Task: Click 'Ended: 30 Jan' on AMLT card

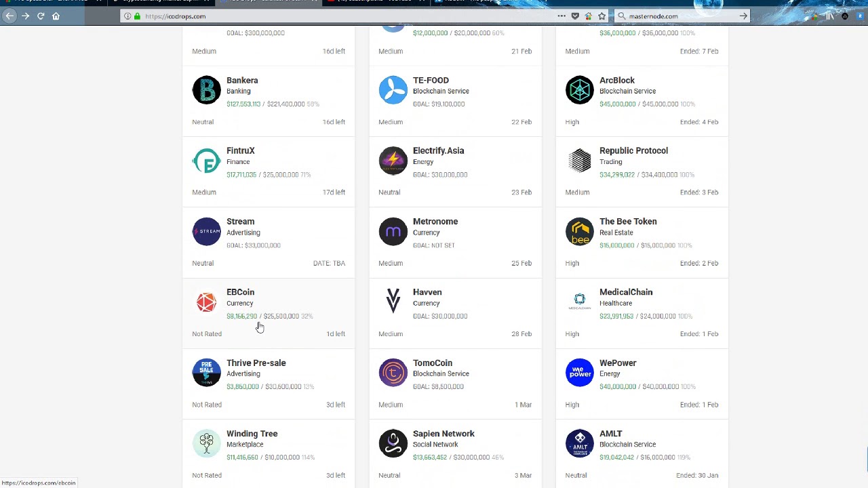Action: (697, 476)
